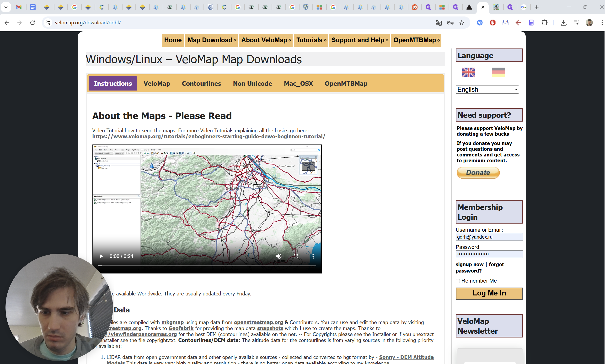Open Chrome downloads icon

(x=563, y=22)
